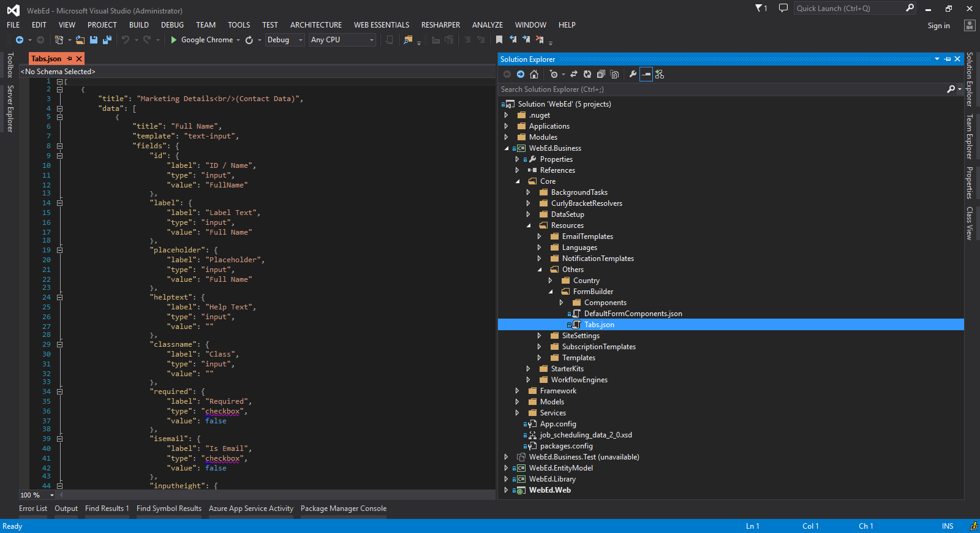Click the Collapse All icon in Solution Explorer
980x533 pixels.
601,74
